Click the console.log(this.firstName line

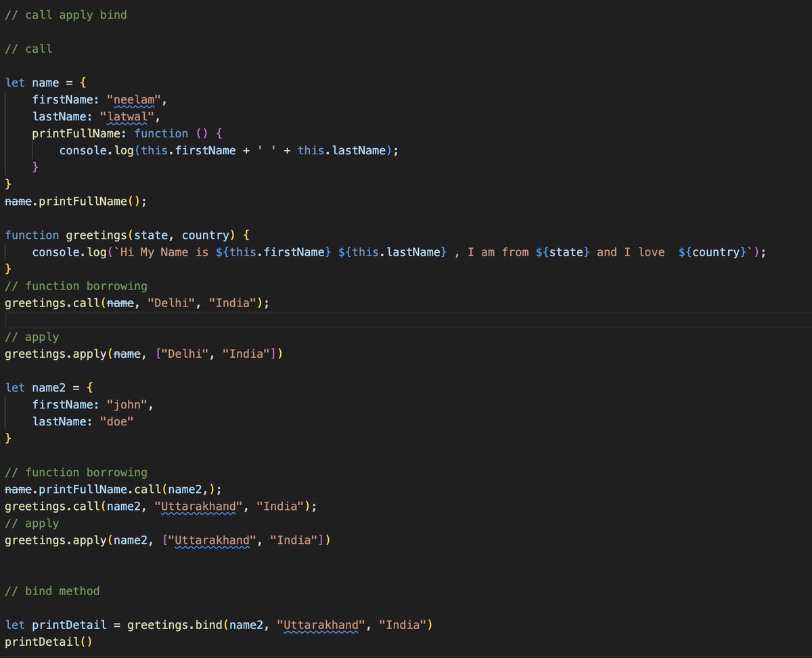(229, 150)
